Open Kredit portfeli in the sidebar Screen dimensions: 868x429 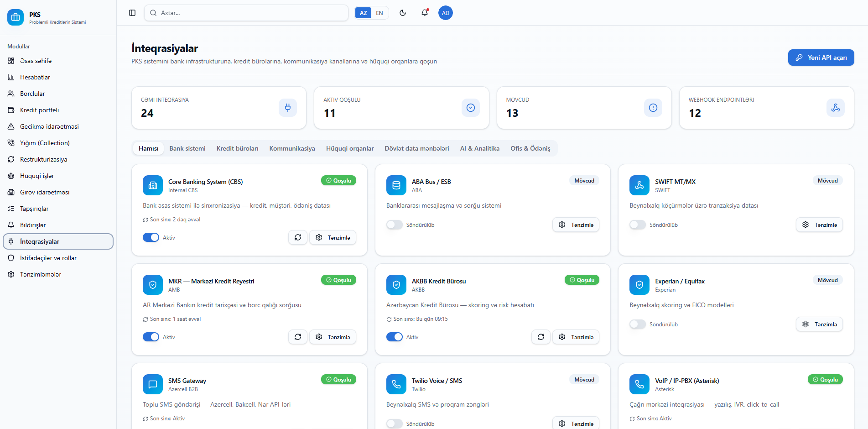58,110
